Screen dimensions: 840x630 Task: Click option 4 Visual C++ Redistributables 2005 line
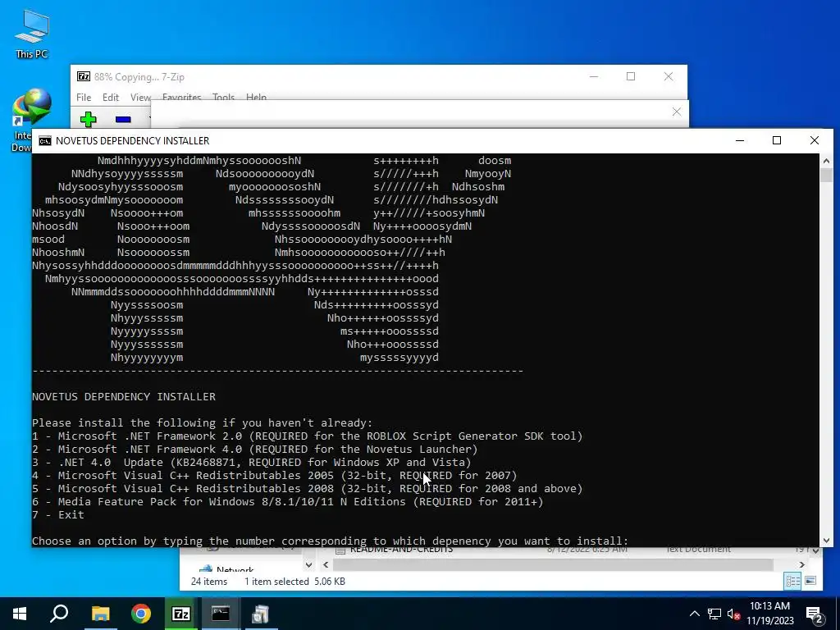point(274,475)
